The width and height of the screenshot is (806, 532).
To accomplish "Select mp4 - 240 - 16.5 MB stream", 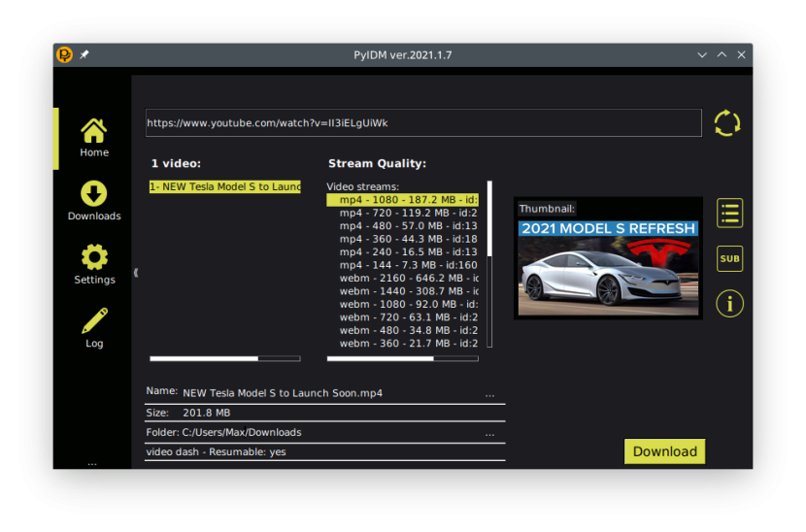I will (402, 251).
